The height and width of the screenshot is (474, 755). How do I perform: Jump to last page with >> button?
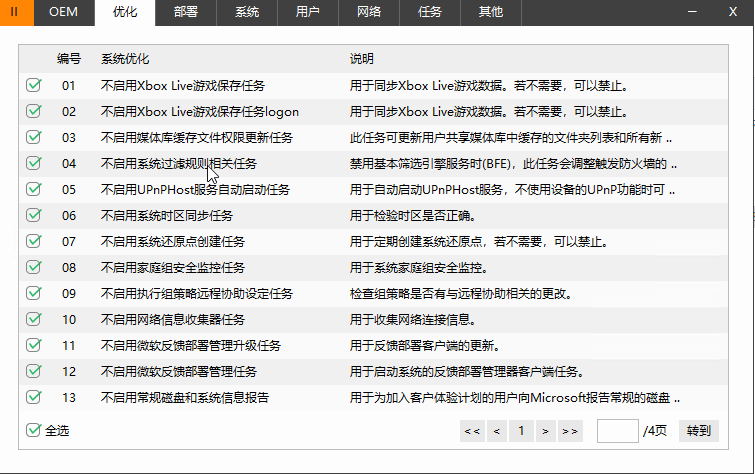coord(570,431)
